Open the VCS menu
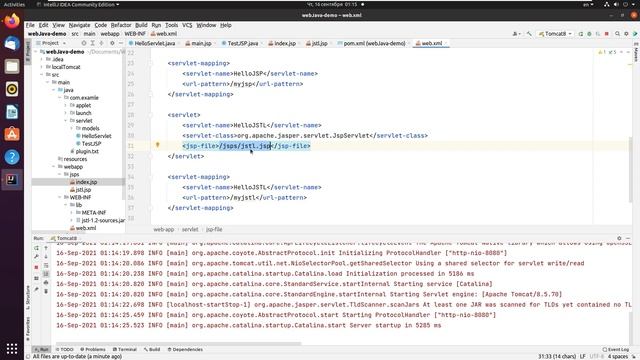The height and width of the screenshot is (360, 640). [x=187, y=25]
